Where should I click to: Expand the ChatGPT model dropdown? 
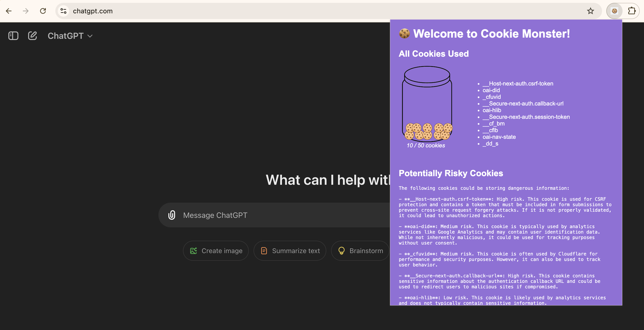tap(70, 36)
